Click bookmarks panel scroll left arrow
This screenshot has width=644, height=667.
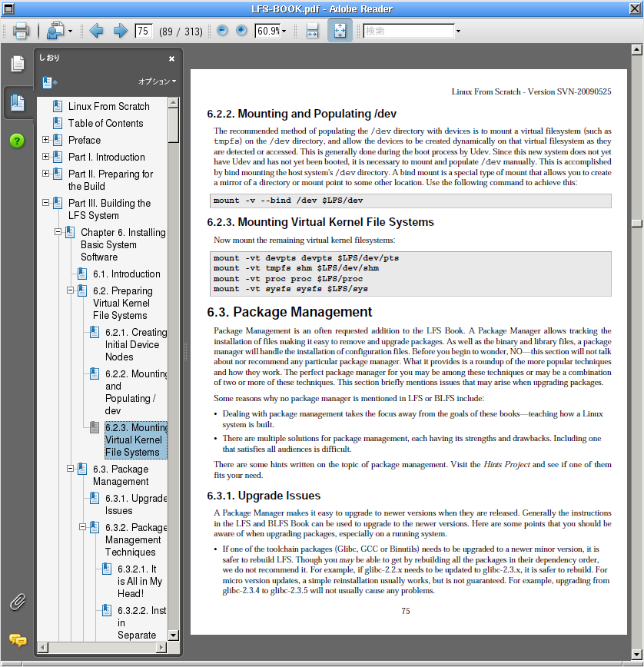42,648
